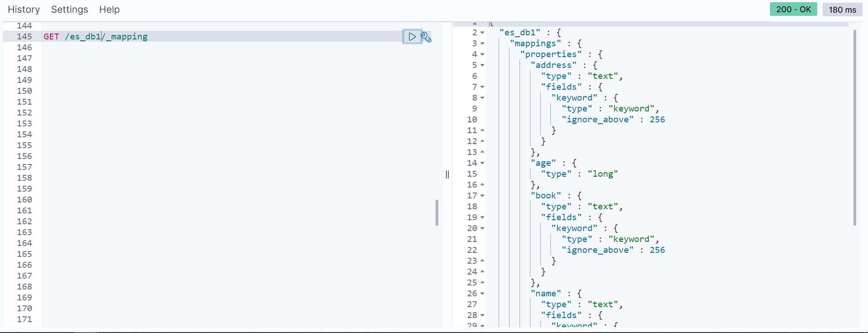Click the "address" key in the response
Viewport: 868px width, 333px height.
[x=554, y=65]
